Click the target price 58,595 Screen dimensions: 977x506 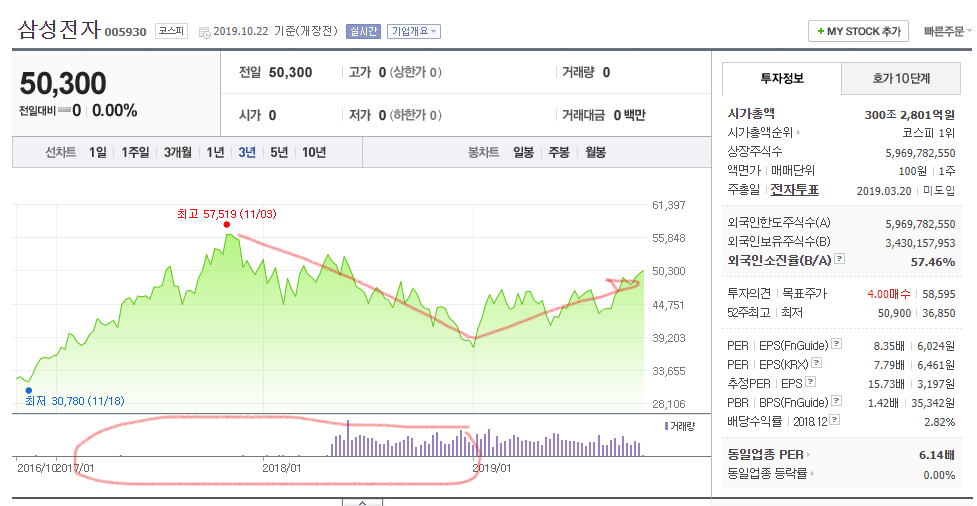coord(938,294)
